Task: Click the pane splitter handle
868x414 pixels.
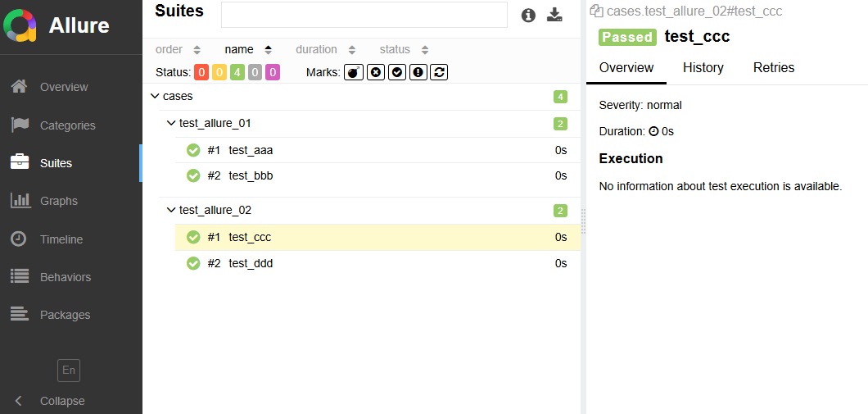Action: click(x=584, y=221)
